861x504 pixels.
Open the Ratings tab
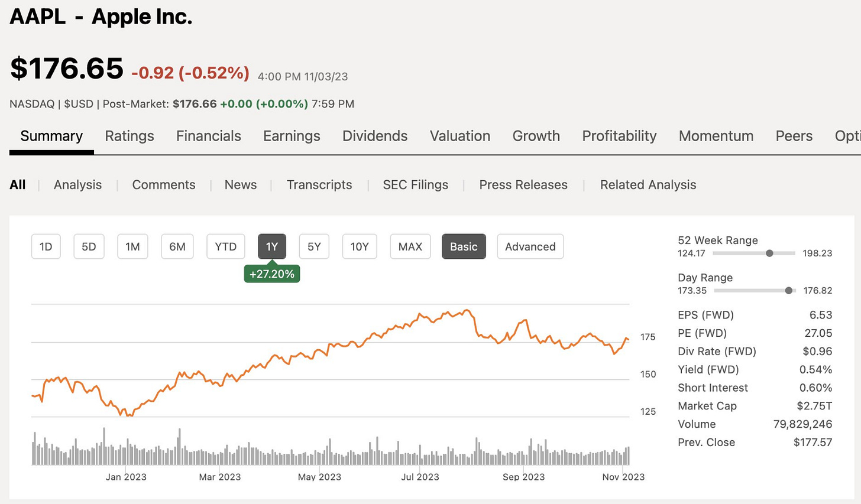130,136
